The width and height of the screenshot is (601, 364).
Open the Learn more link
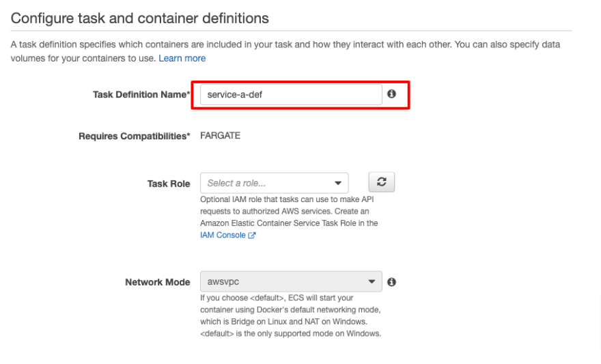pos(182,58)
